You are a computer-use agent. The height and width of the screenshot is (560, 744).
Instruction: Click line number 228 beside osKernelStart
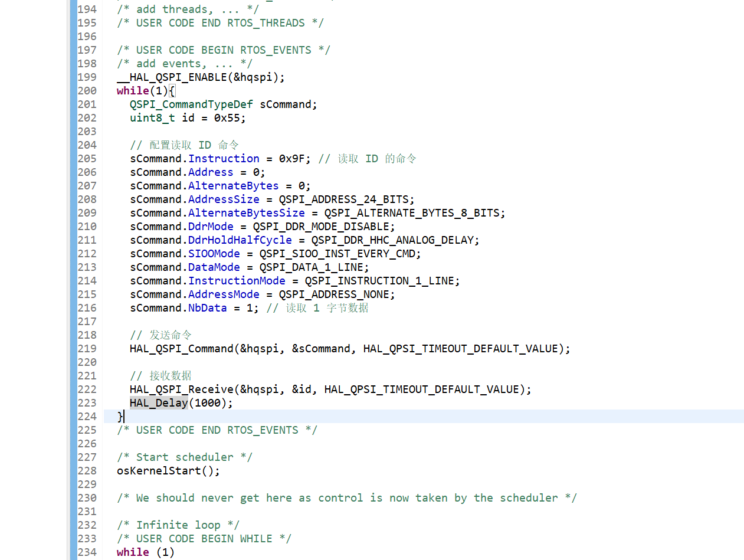pos(87,470)
